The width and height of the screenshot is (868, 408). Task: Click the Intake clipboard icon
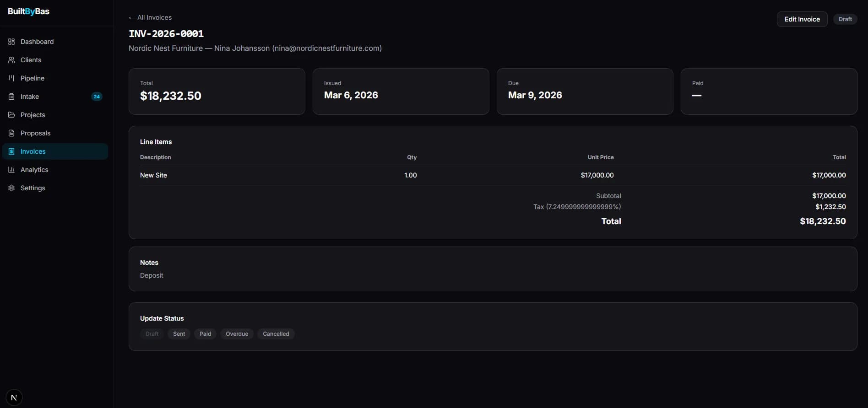[11, 97]
